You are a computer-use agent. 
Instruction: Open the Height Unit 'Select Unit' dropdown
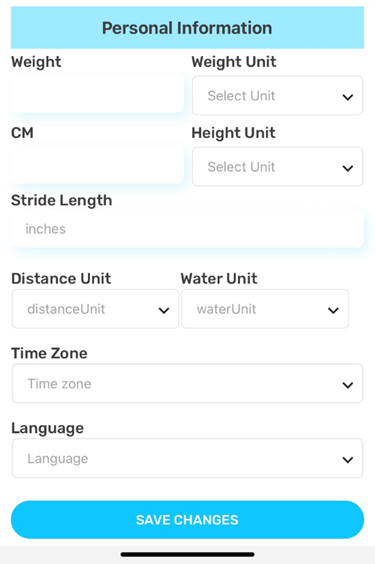click(277, 166)
